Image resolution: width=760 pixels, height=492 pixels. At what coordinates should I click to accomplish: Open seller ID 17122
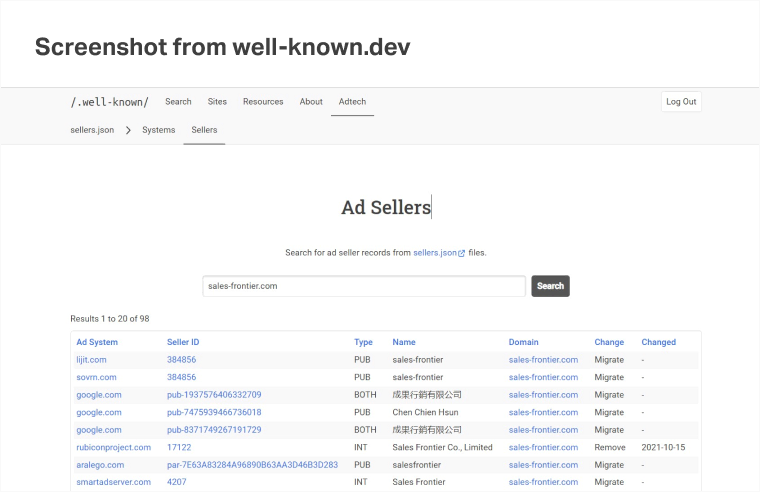click(179, 447)
